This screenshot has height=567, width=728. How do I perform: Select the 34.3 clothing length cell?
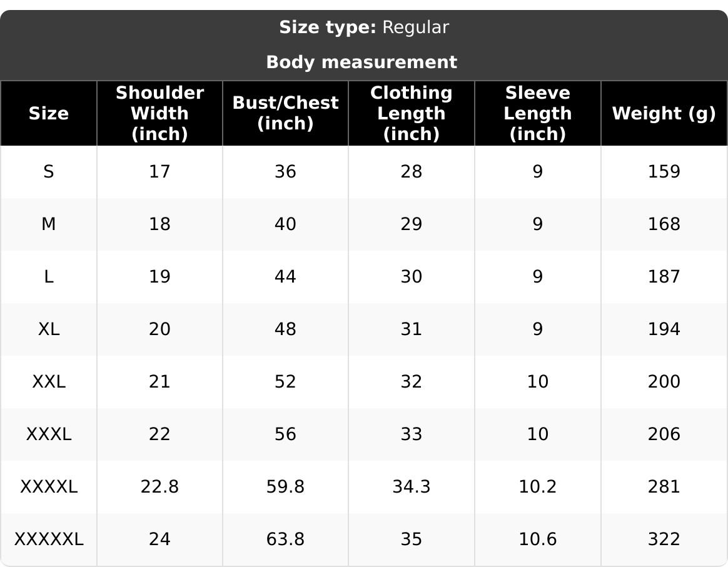[x=412, y=487]
